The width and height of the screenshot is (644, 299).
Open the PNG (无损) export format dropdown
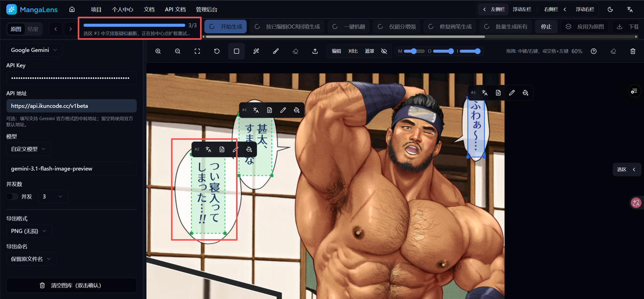29,231
